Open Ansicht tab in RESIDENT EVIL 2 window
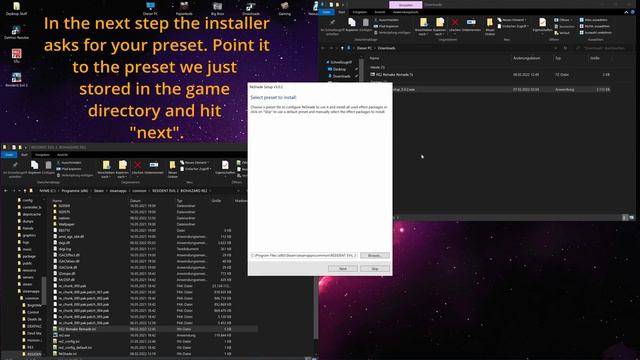 [x=62, y=155]
